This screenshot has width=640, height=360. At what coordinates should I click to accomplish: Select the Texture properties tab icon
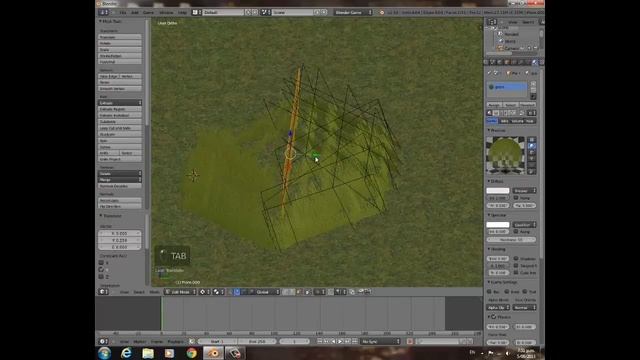coord(541,62)
